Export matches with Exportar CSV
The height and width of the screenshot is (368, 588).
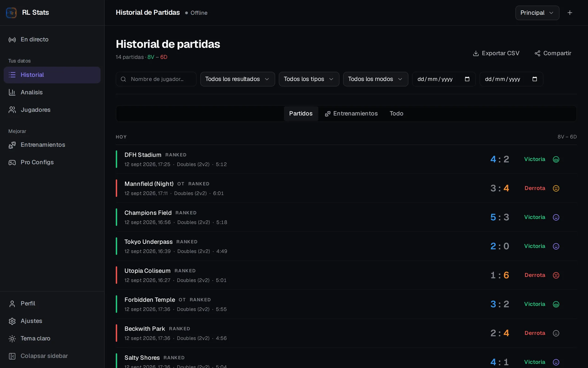[x=496, y=53]
